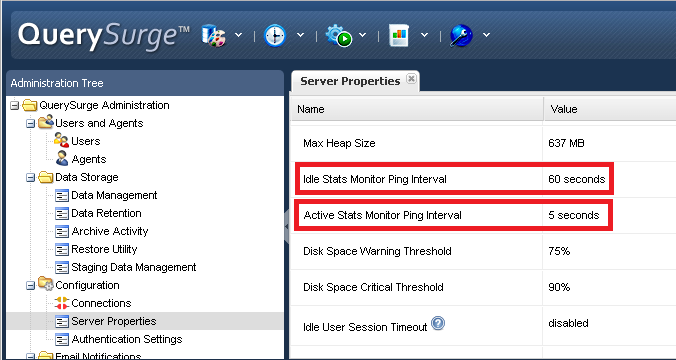Open the Scheduling clock icon
The image size is (676, 360).
point(275,35)
